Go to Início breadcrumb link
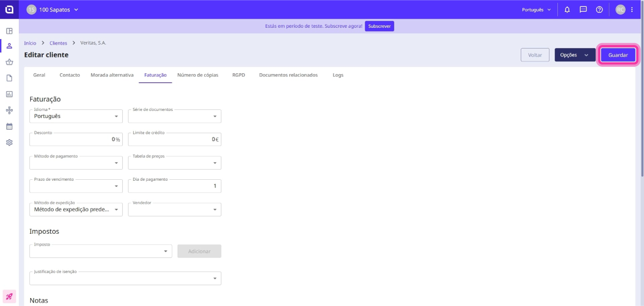 coord(30,43)
